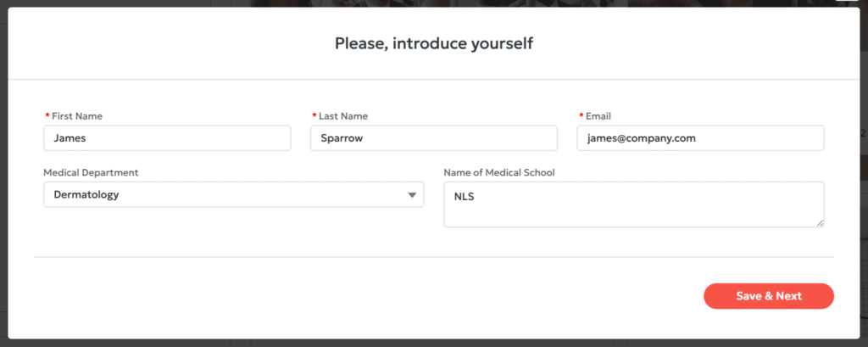The height and width of the screenshot is (347, 868).
Task: Click the Name of Medical School textarea
Action: tap(633, 204)
